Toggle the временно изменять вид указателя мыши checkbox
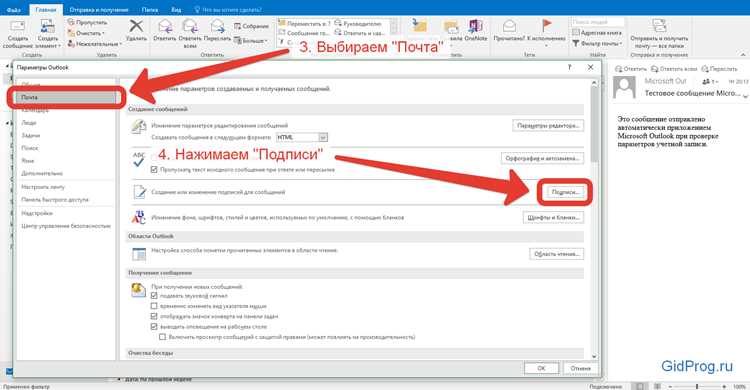 154,306
